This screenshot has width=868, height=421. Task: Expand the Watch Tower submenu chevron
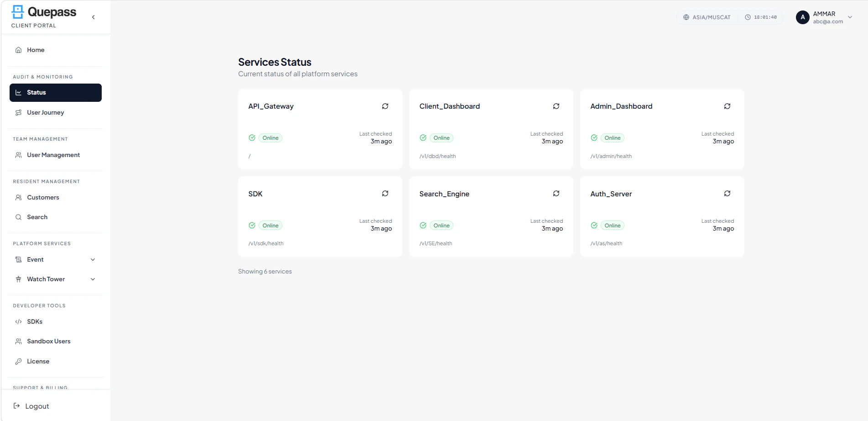[x=93, y=279]
